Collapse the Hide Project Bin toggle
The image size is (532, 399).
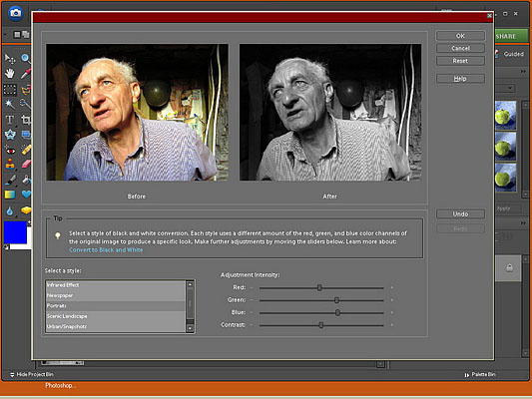click(32, 374)
